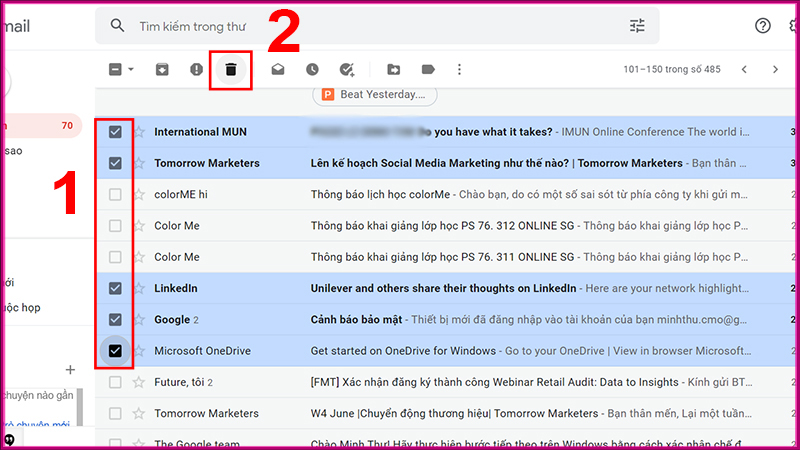800x450 pixels.
Task: Check the PS 76. 312 email checkbox
Action: (115, 226)
